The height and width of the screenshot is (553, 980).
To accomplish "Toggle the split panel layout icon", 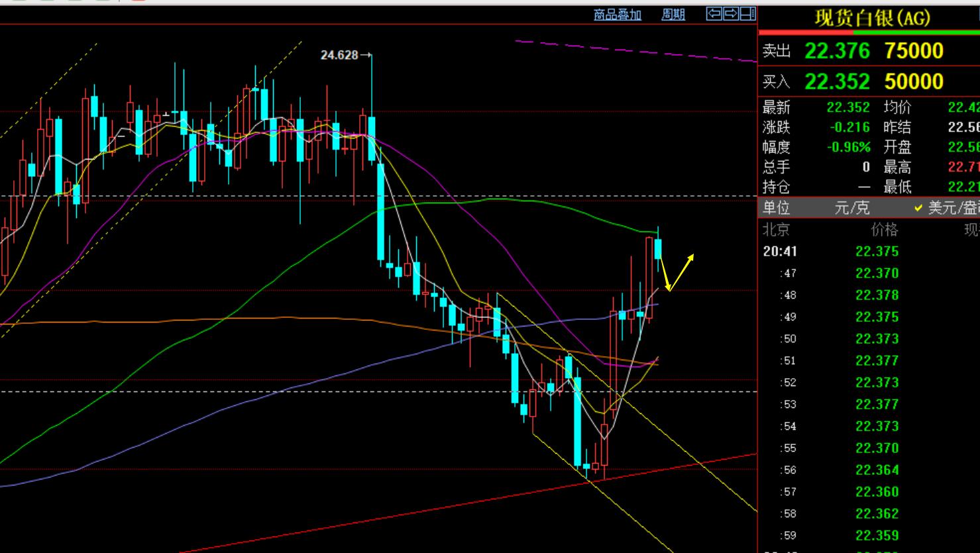I will click(747, 13).
